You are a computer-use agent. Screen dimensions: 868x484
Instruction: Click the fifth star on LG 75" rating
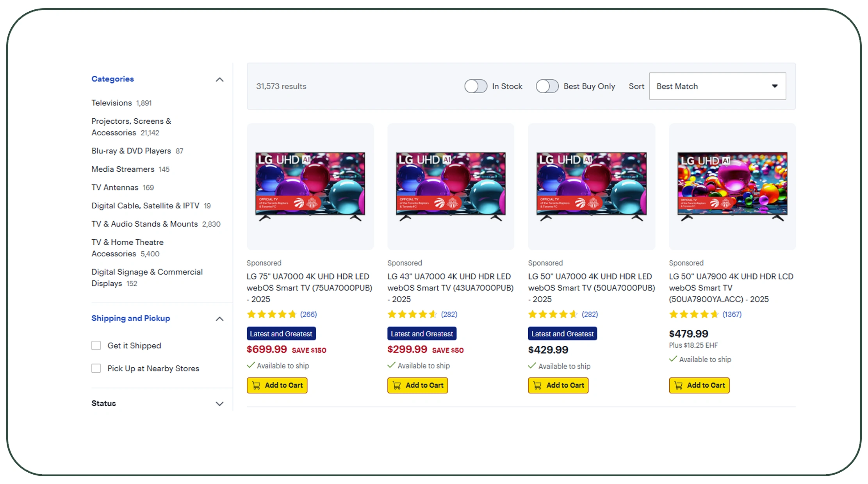[292, 314]
